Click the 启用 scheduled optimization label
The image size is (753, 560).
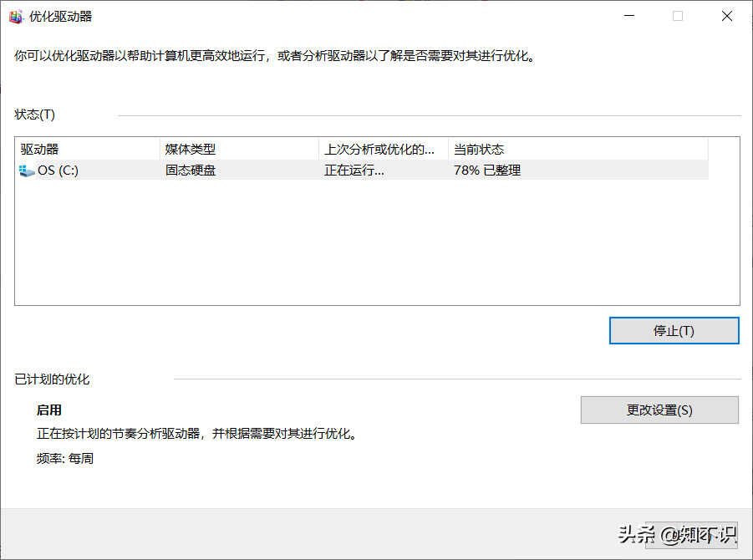coord(49,410)
